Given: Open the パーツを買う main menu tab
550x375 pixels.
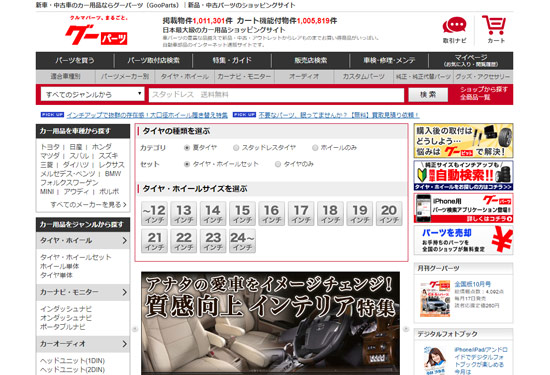Looking at the screenshot, I should tap(75, 60).
